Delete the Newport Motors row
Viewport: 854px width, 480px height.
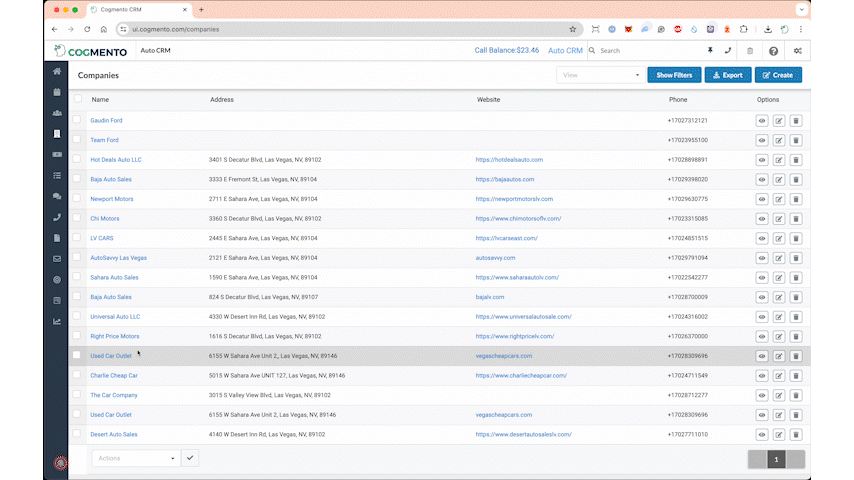796,199
